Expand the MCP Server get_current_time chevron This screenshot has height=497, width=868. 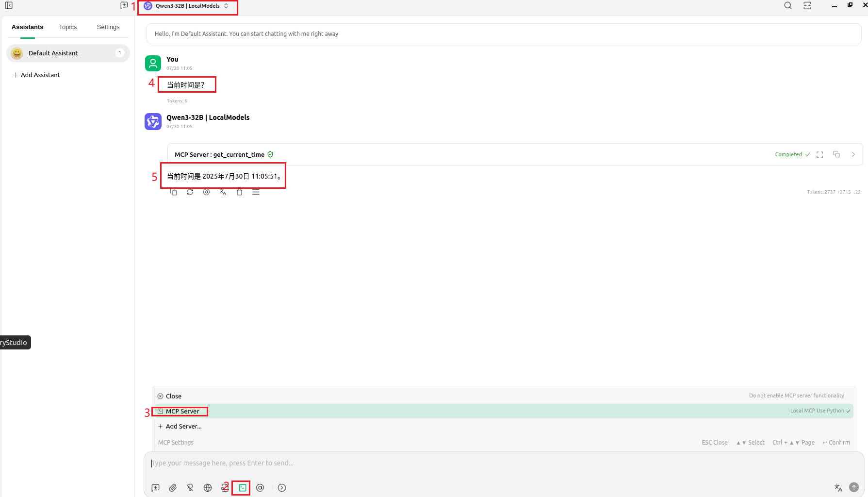(853, 154)
